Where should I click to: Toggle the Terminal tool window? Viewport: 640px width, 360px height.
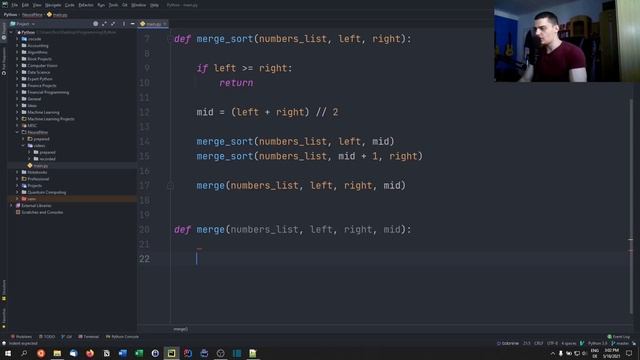tap(89, 337)
